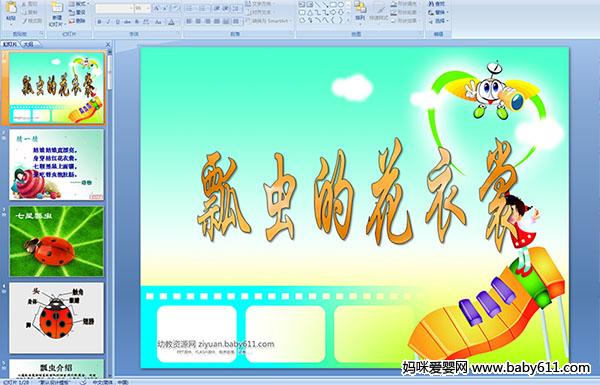Open the Replace dropdown arrow

coord(447,12)
